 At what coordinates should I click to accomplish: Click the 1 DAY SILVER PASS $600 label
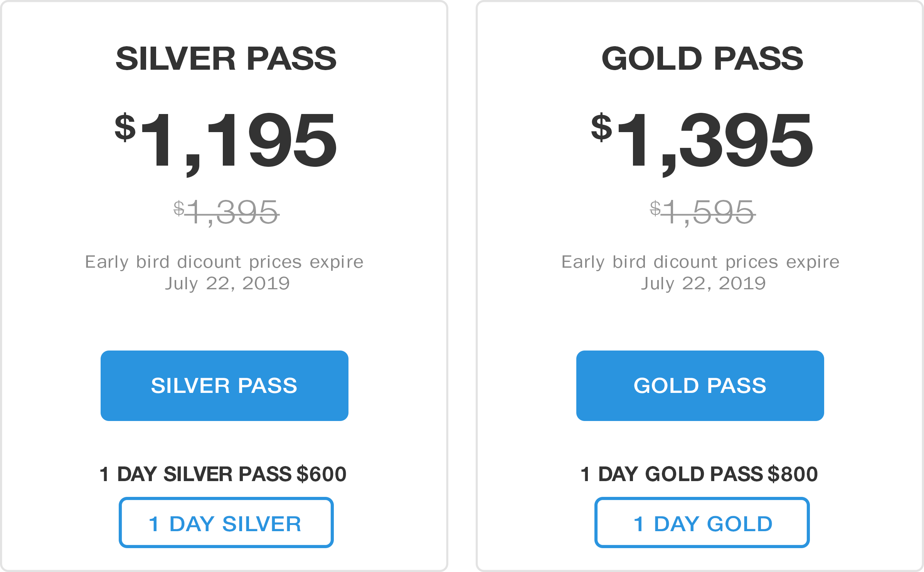pyautogui.click(x=223, y=474)
